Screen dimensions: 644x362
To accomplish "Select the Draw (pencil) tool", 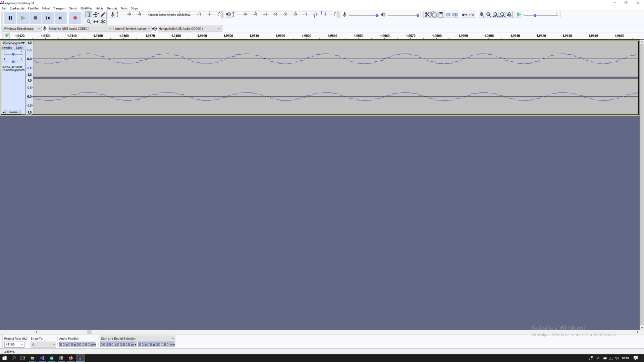I will [x=103, y=14].
